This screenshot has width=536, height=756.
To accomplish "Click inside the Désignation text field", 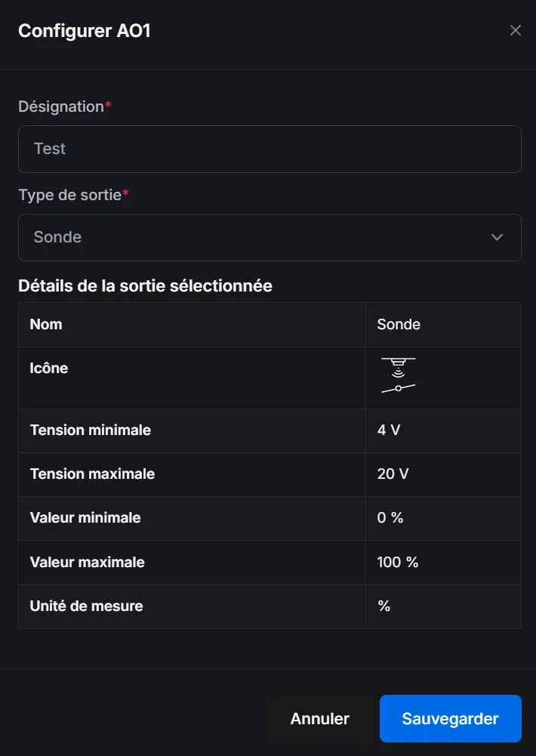I will (x=270, y=149).
